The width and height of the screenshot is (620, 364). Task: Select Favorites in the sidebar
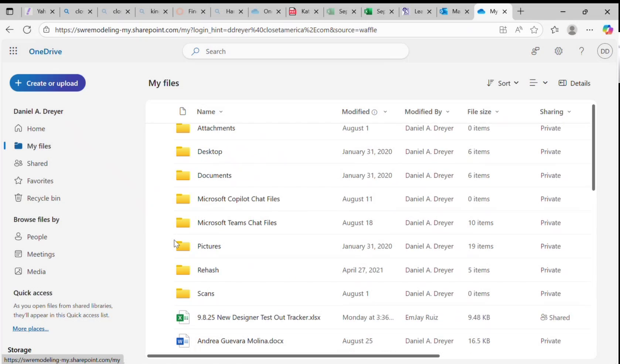click(40, 181)
